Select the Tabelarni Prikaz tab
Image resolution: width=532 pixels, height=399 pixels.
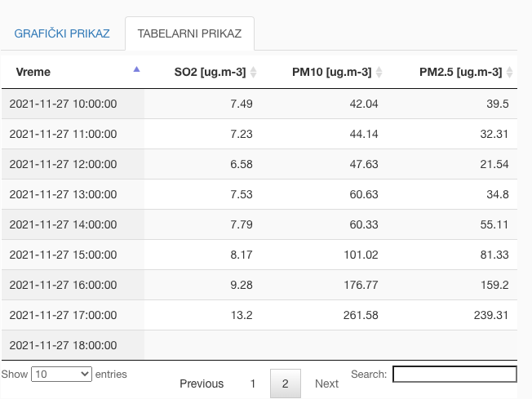[x=189, y=35]
